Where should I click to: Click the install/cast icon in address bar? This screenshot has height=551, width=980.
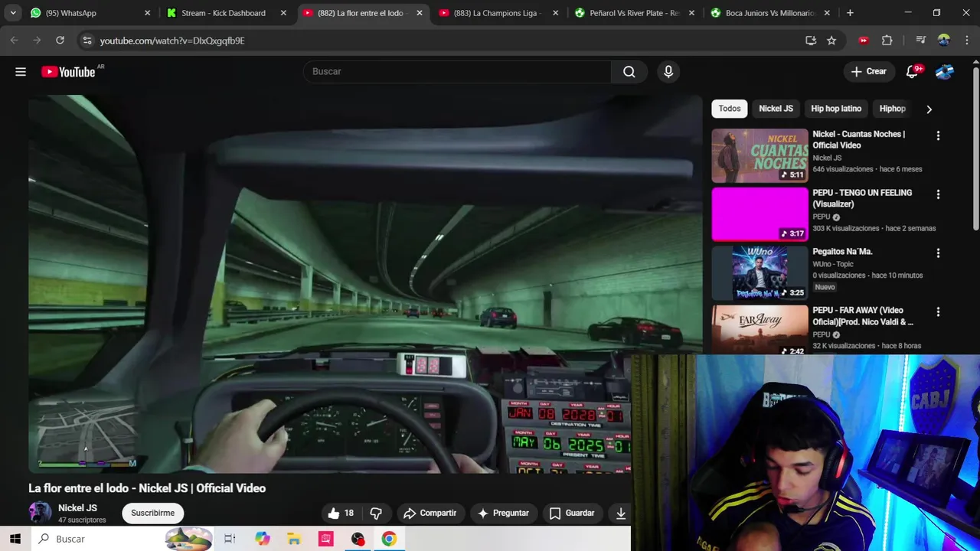click(x=811, y=41)
